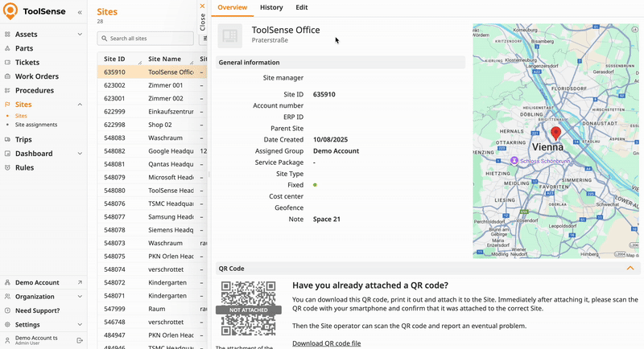644x349 pixels.
Task: Open the Sites sub-item
Action: coord(21,116)
